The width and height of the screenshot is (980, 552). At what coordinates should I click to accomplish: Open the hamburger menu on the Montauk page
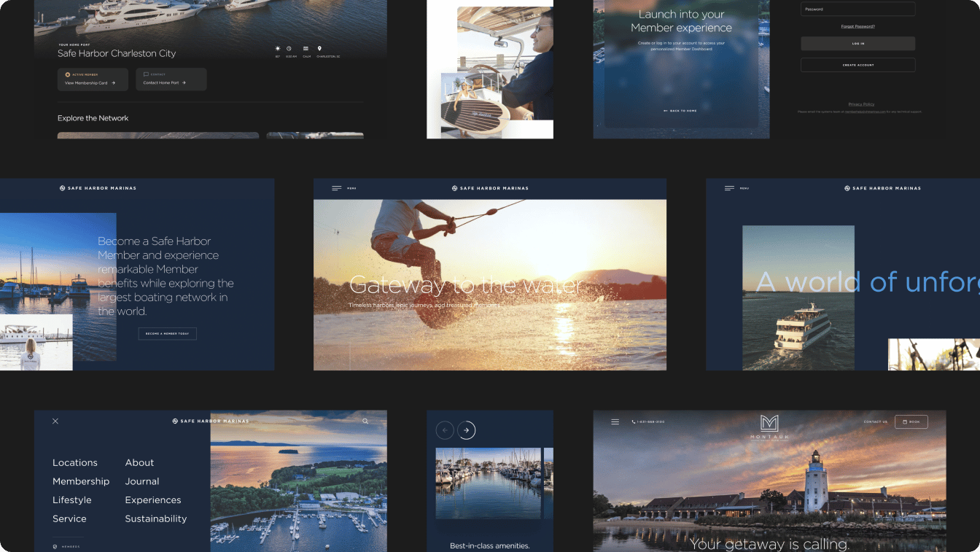pos(615,421)
